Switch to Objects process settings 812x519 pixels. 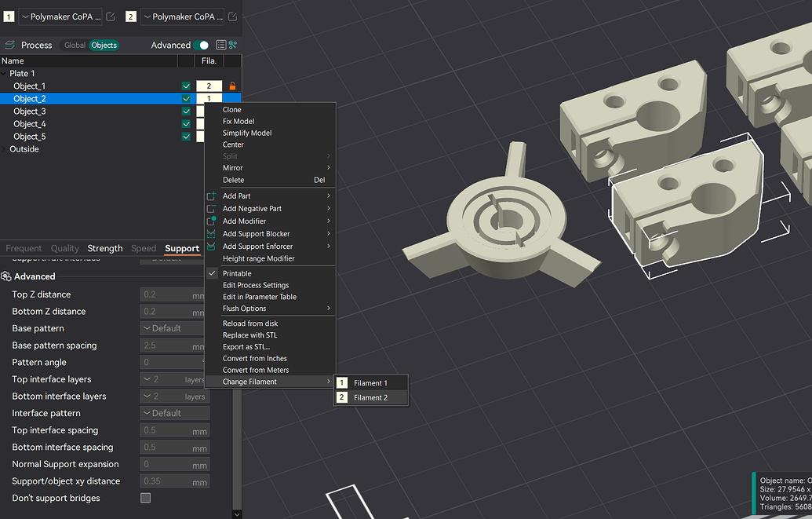pyautogui.click(x=104, y=45)
